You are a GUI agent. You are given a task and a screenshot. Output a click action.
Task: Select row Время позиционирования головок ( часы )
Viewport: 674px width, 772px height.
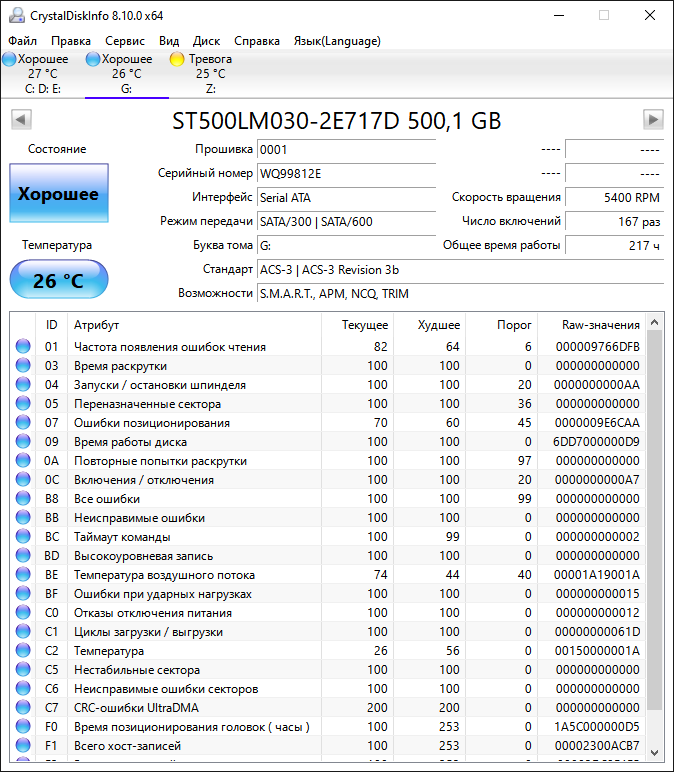click(328, 727)
